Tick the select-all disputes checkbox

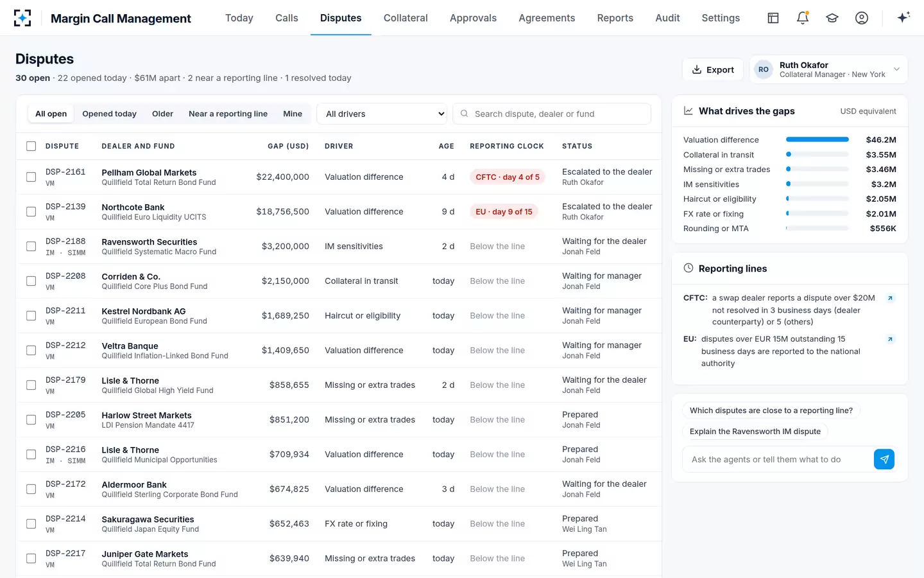coord(31,146)
